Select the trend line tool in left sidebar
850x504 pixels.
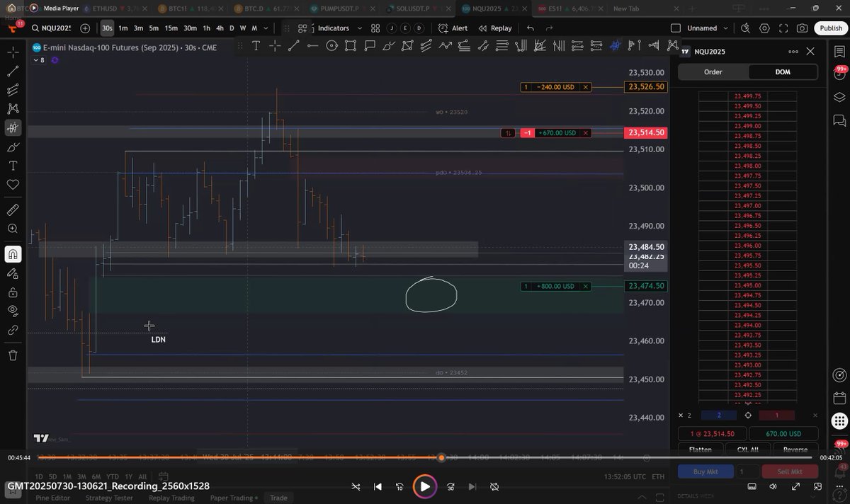coord(13,71)
